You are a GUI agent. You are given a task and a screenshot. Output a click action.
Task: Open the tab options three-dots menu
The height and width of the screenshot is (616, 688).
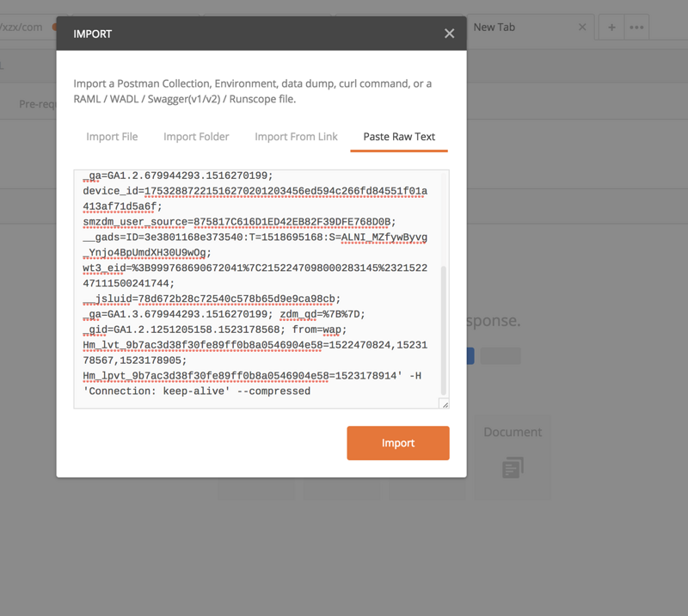(x=636, y=28)
